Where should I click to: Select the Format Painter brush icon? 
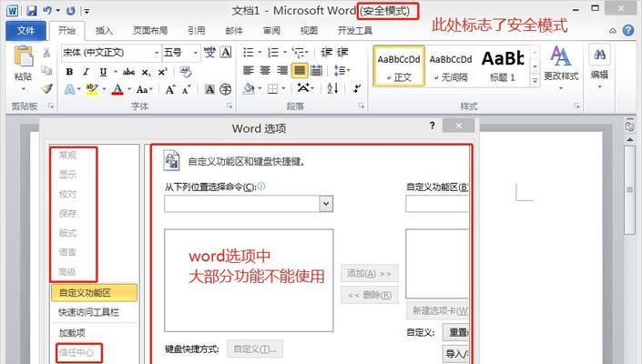click(x=46, y=89)
